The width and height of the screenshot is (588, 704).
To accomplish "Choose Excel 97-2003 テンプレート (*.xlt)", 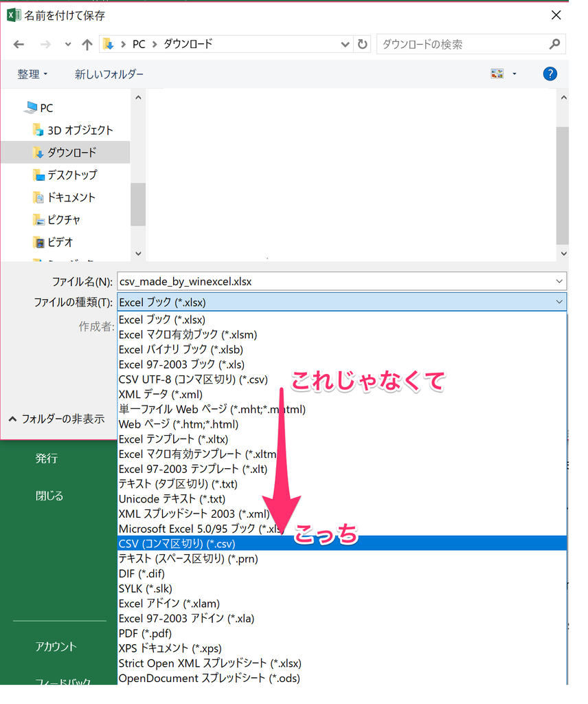I will pos(342,469).
